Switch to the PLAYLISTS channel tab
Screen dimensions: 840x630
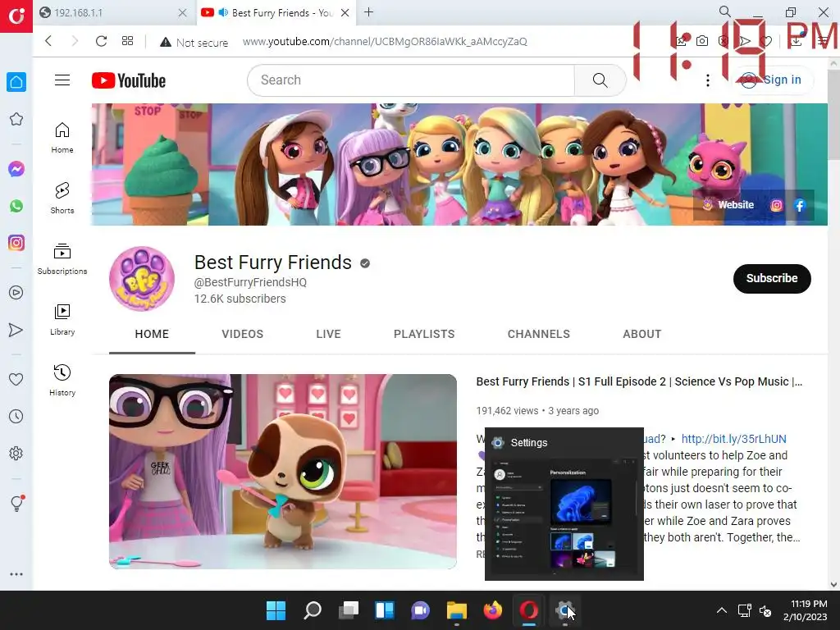pyautogui.click(x=424, y=335)
